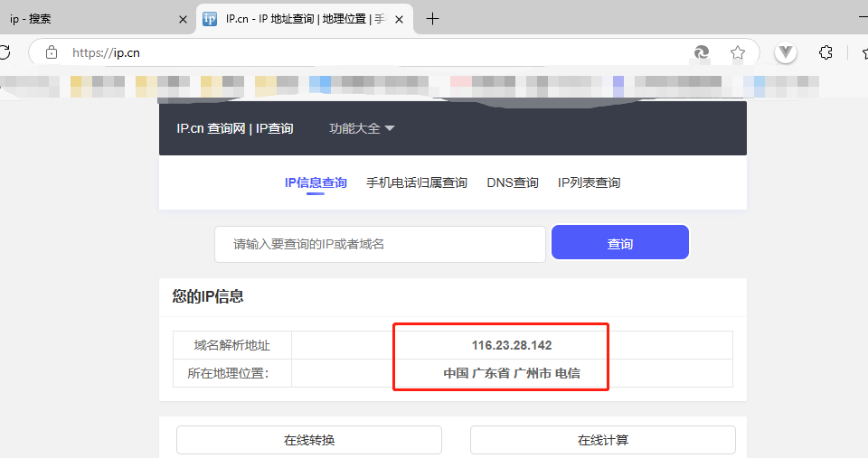Switch to DNS查询 tab
The height and width of the screenshot is (458, 868).
pos(513,182)
